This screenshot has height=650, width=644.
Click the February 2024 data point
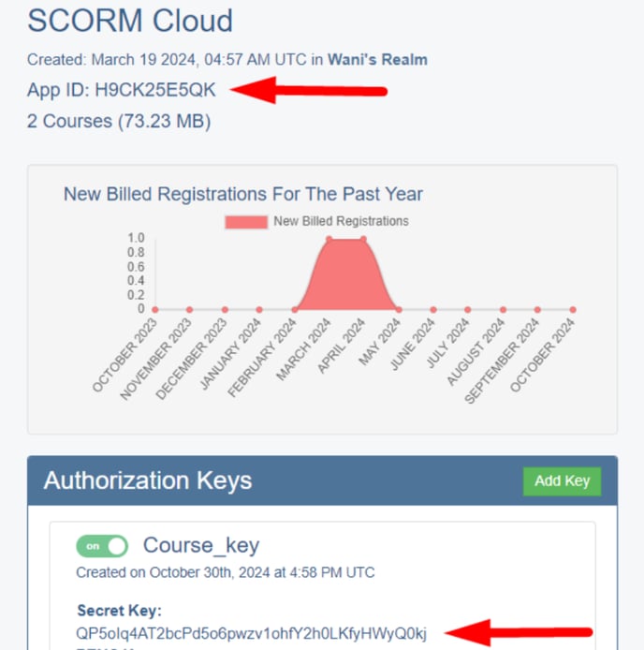[294, 310]
